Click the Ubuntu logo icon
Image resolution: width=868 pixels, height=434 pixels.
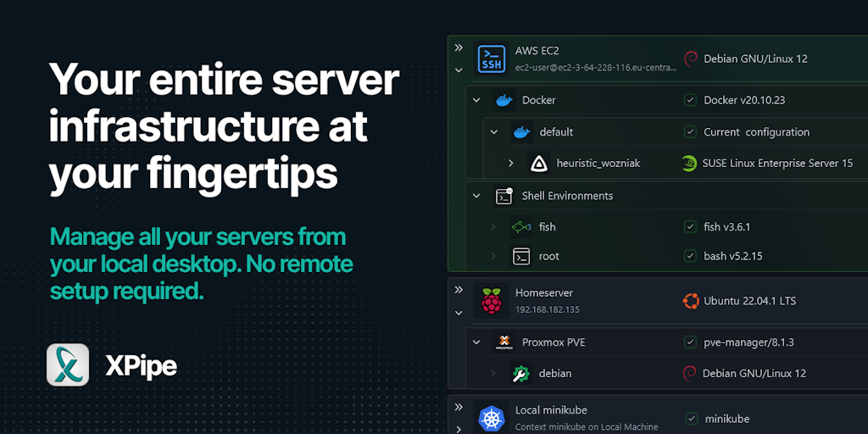pos(690,301)
